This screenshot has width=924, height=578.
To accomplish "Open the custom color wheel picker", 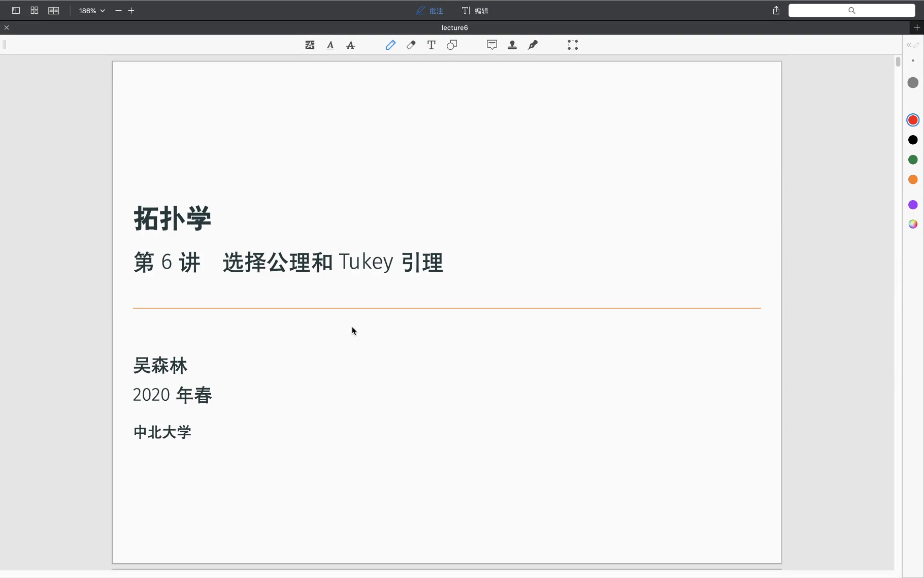I will click(913, 224).
